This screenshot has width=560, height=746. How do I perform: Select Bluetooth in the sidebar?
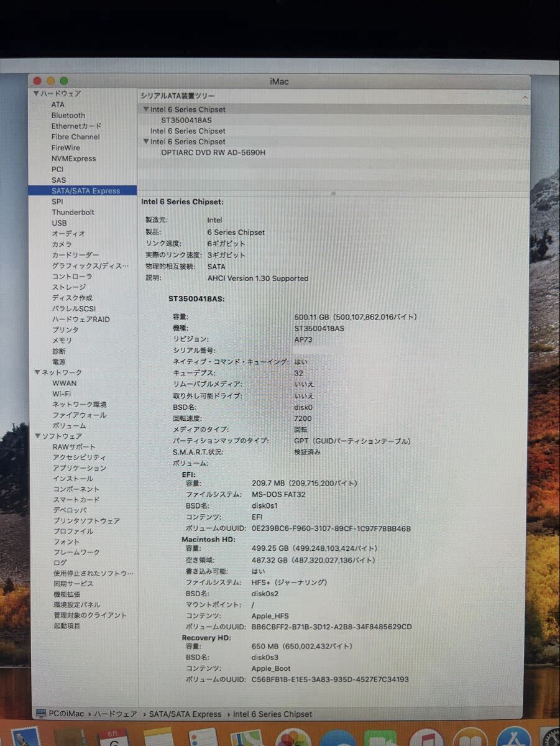coord(68,116)
